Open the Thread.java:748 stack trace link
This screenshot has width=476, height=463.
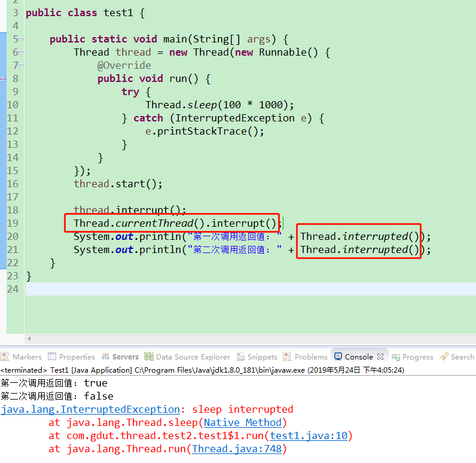(237, 449)
